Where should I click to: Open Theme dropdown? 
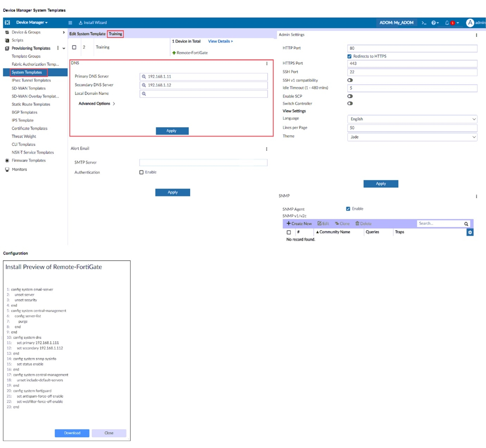click(x=412, y=137)
